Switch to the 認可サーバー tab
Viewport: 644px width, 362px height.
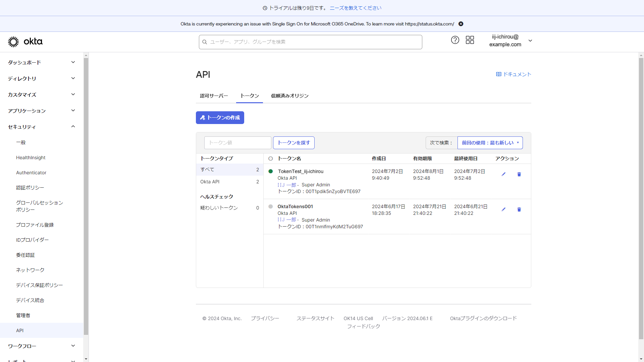pos(214,96)
